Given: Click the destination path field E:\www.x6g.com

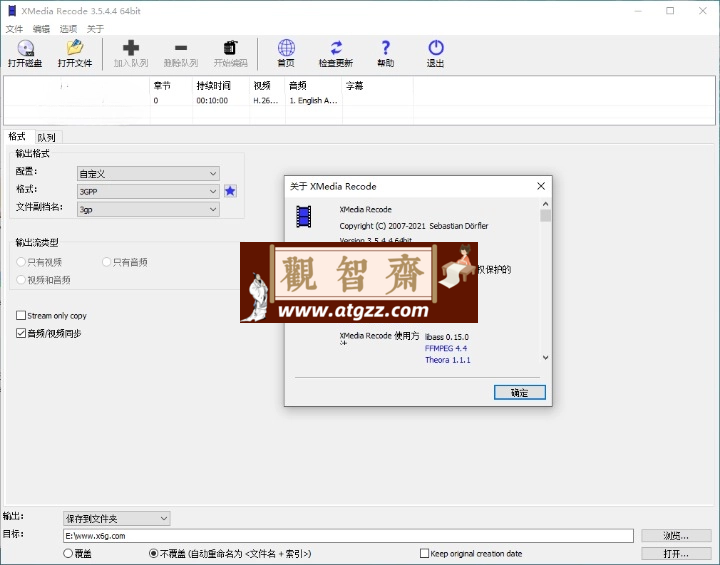Looking at the screenshot, I should tap(348, 536).
